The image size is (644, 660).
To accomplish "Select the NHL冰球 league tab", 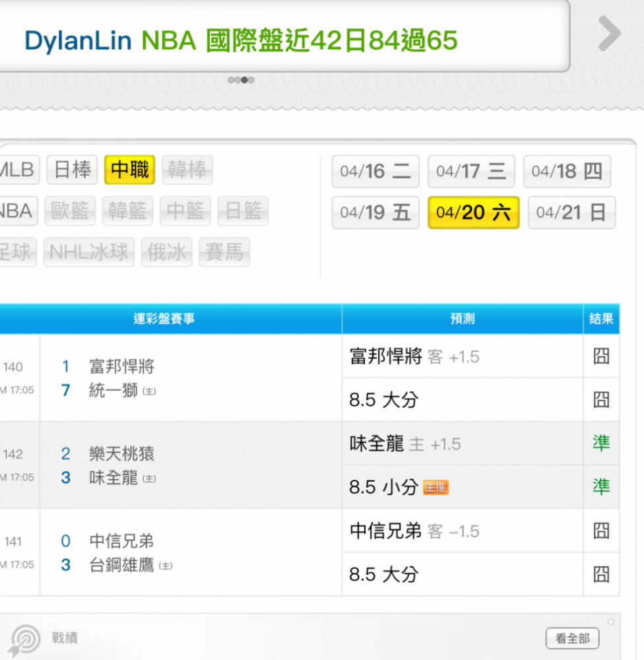I will click(x=89, y=252).
